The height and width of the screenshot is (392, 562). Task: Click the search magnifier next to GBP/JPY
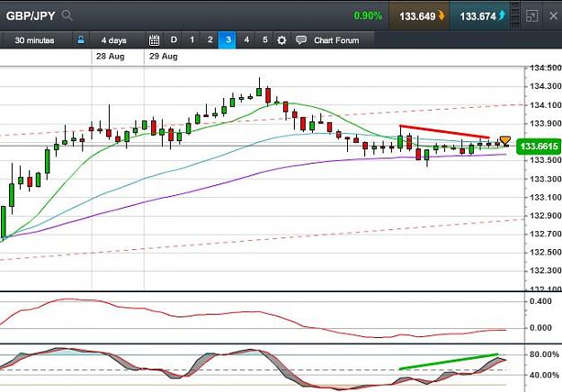[x=67, y=15]
